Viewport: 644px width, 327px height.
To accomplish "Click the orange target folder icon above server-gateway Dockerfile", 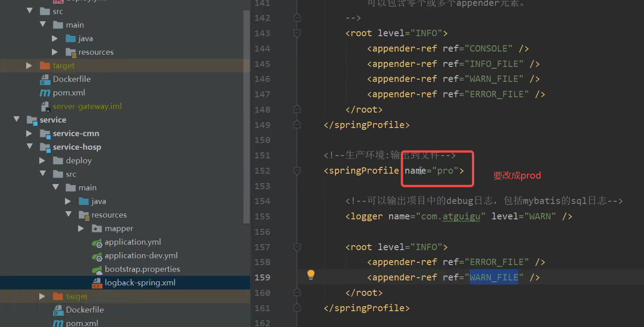I will [45, 66].
